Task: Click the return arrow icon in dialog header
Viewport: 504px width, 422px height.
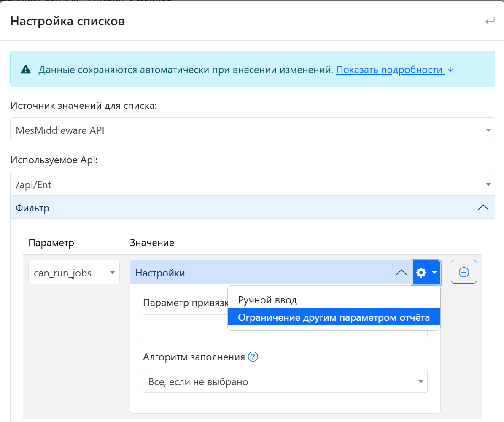Action: click(x=490, y=22)
